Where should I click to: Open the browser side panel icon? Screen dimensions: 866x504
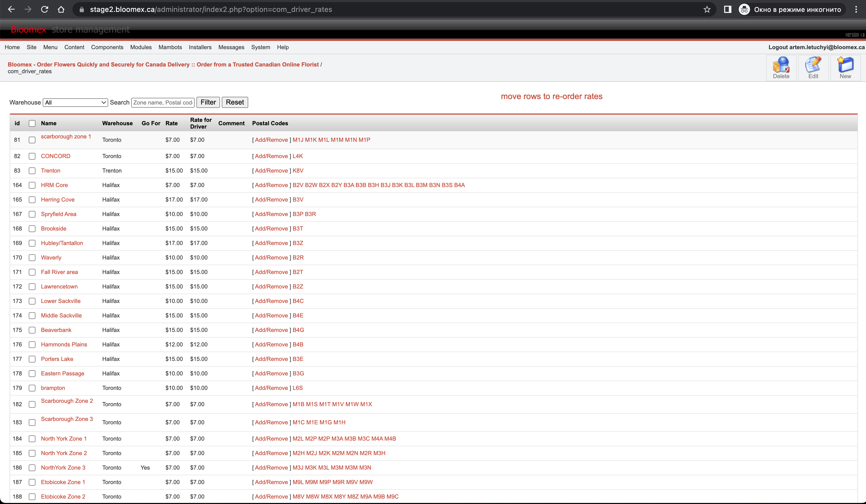tap(728, 9)
